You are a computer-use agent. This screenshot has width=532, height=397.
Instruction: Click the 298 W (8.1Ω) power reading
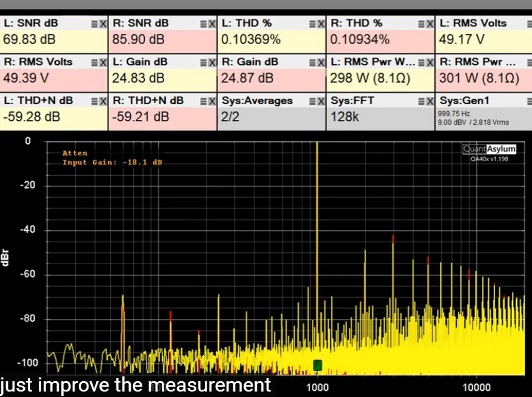(x=370, y=78)
